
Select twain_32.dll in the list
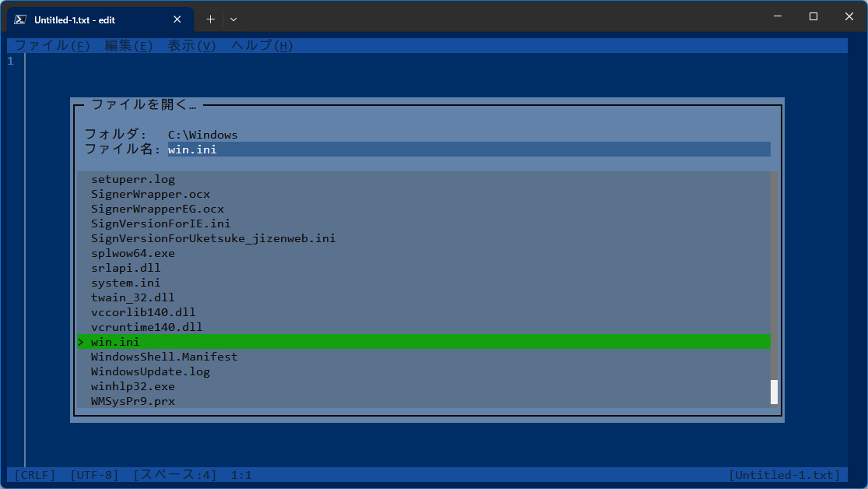[424, 297]
